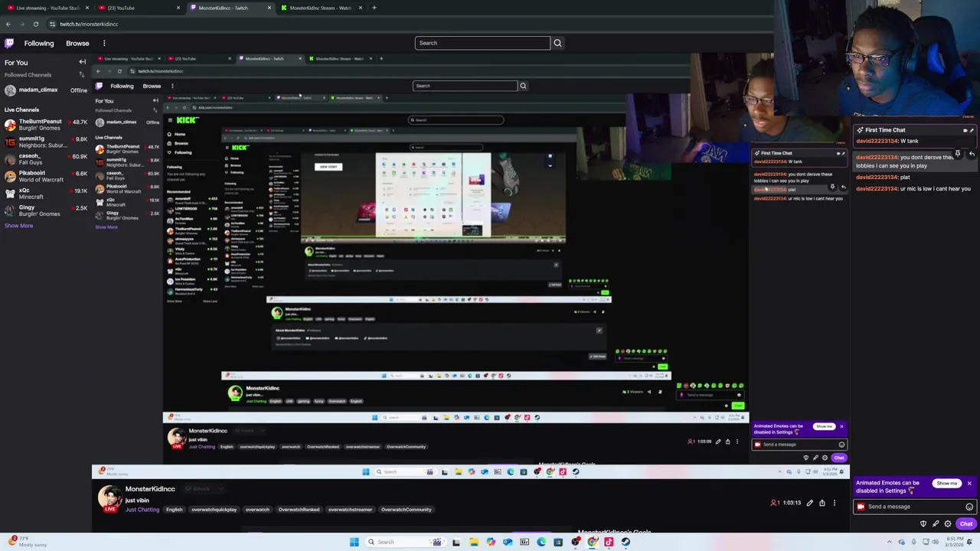Click the Twitch search magnifier button

pos(557,43)
